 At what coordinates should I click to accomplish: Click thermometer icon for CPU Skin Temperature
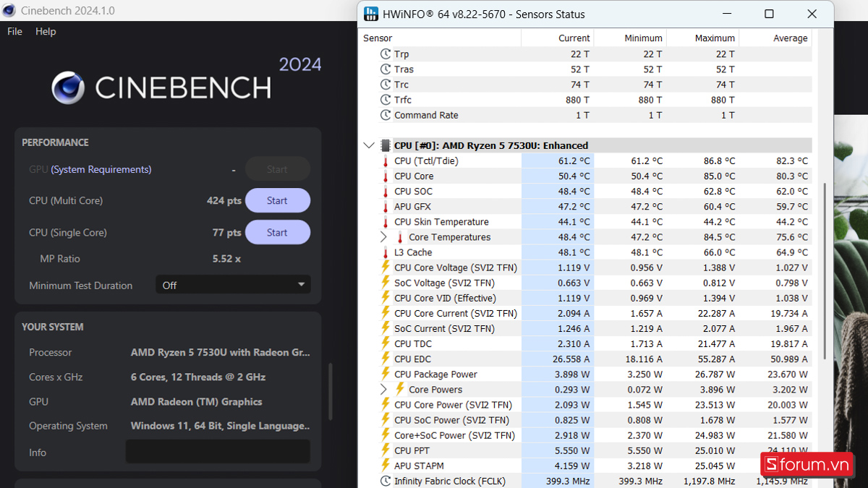point(386,221)
